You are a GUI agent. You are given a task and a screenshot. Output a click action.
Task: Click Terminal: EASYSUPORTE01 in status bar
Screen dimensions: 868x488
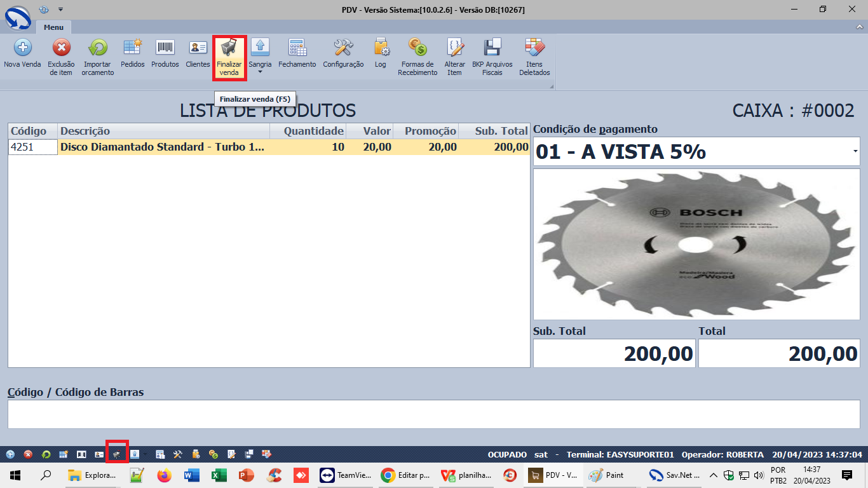620,454
